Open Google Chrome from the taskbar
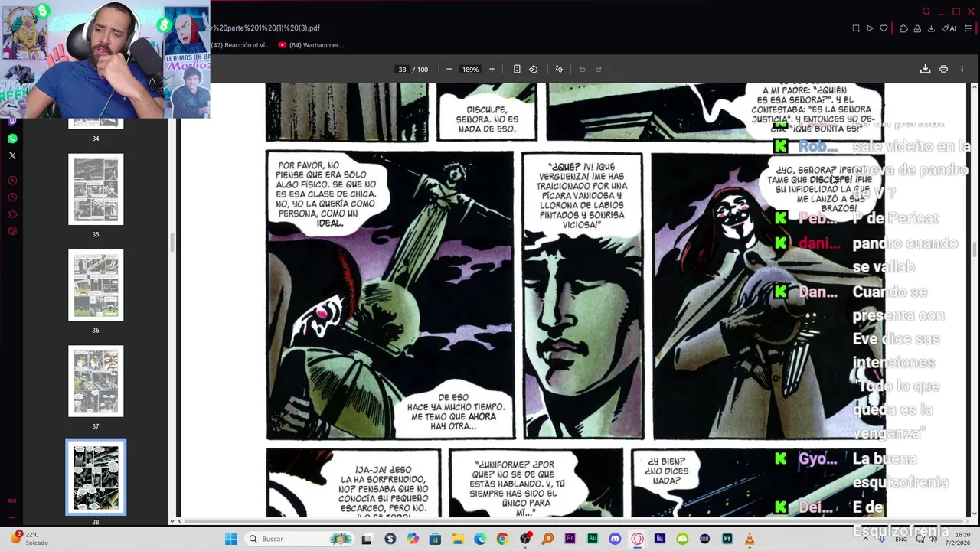 point(502,539)
